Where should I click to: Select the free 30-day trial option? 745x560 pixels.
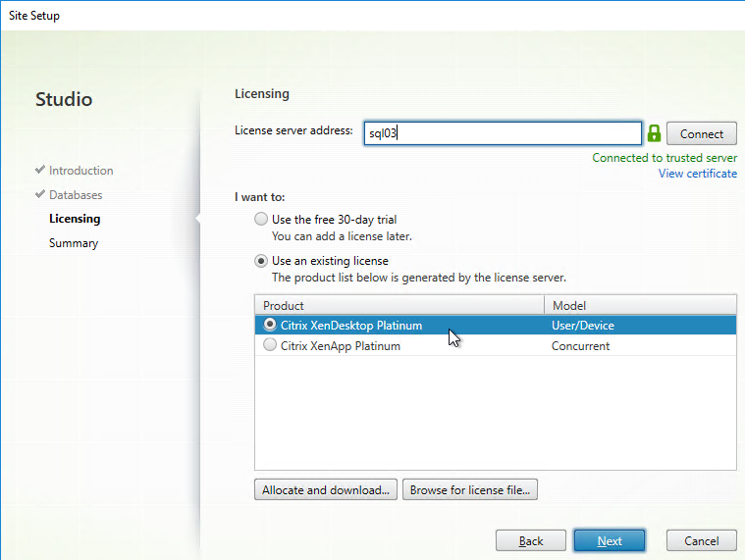click(x=261, y=219)
